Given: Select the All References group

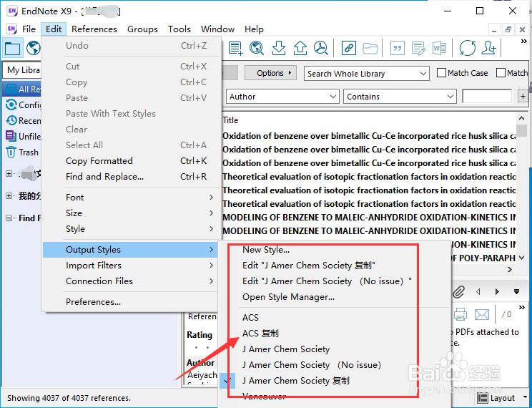Looking at the screenshot, I should click(23, 89).
